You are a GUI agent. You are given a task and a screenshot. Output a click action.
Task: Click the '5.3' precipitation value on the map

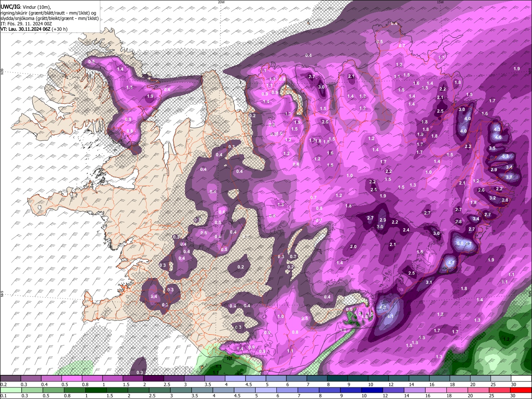(x=505, y=156)
